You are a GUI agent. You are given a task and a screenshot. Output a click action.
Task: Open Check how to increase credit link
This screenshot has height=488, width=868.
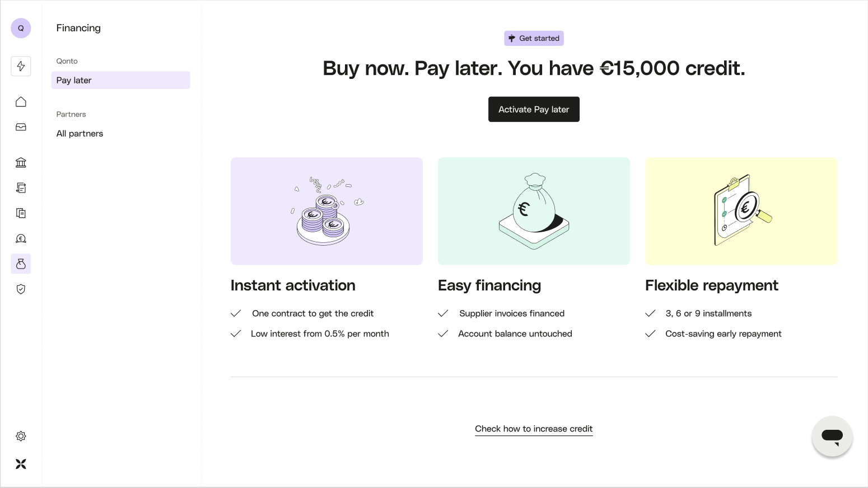(x=534, y=429)
